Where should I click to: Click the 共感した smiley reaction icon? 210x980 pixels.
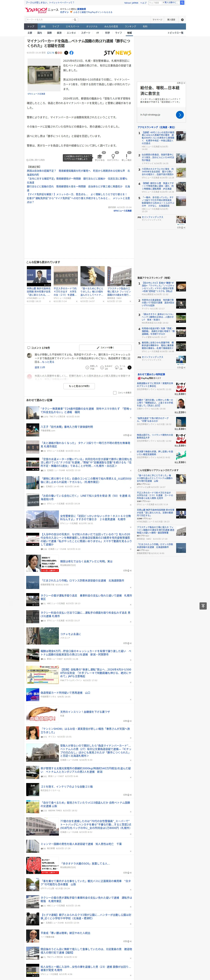coord(88,367)
